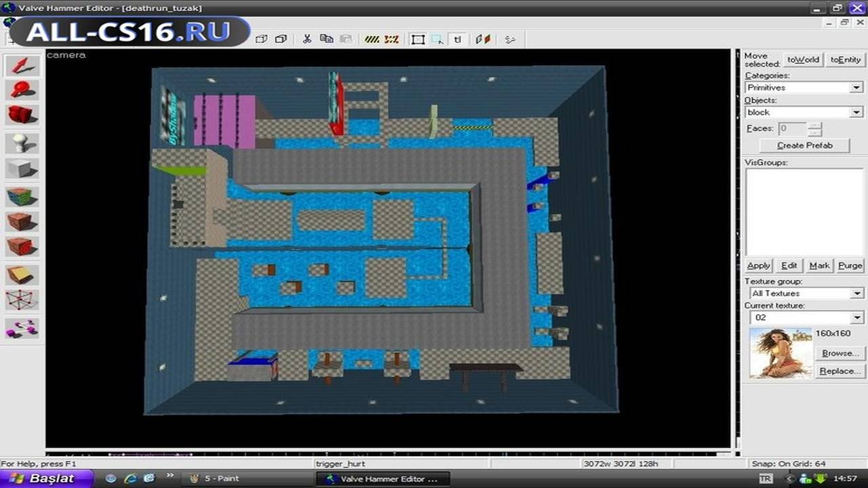
Task: Select the Entity tool light bulb icon
Action: click(x=22, y=143)
